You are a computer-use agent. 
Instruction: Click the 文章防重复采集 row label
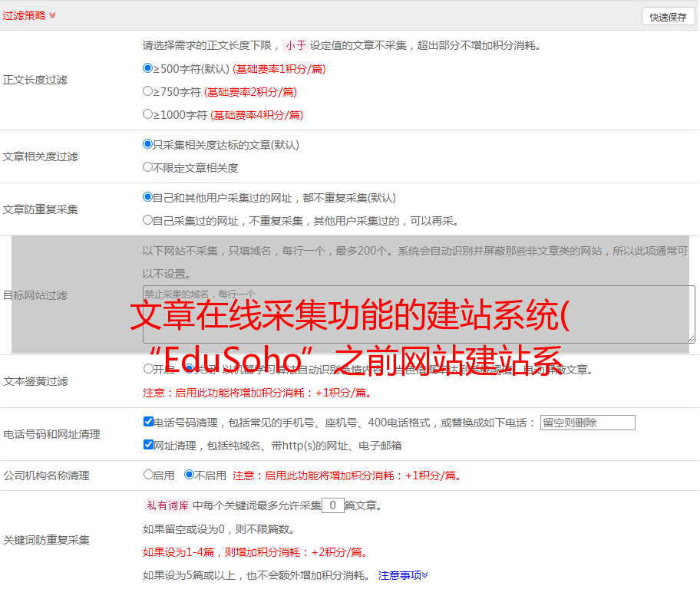40,209
